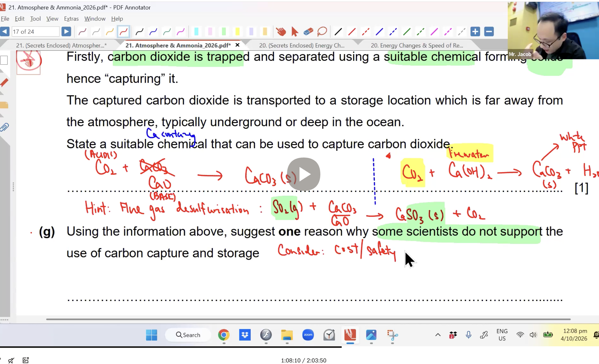Select the red solid line tool

pos(352,32)
